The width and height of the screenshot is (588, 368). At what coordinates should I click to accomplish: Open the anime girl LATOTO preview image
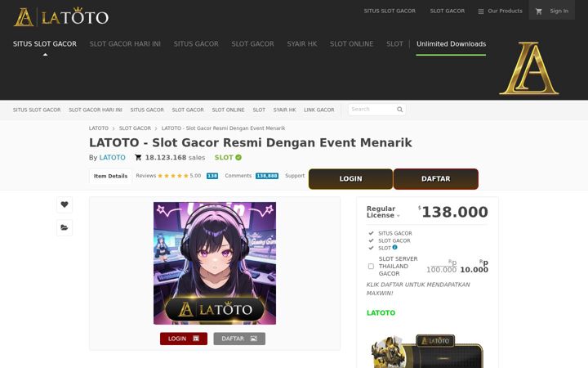point(215,263)
